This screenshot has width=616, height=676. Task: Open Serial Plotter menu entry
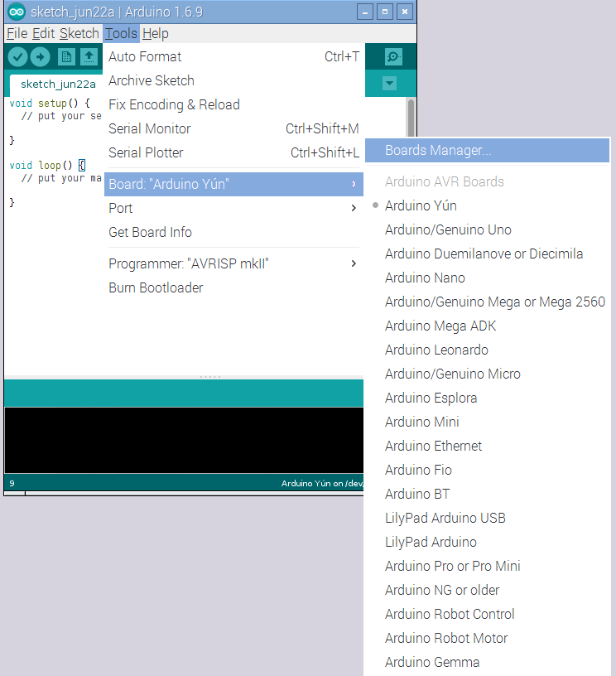(x=233, y=152)
